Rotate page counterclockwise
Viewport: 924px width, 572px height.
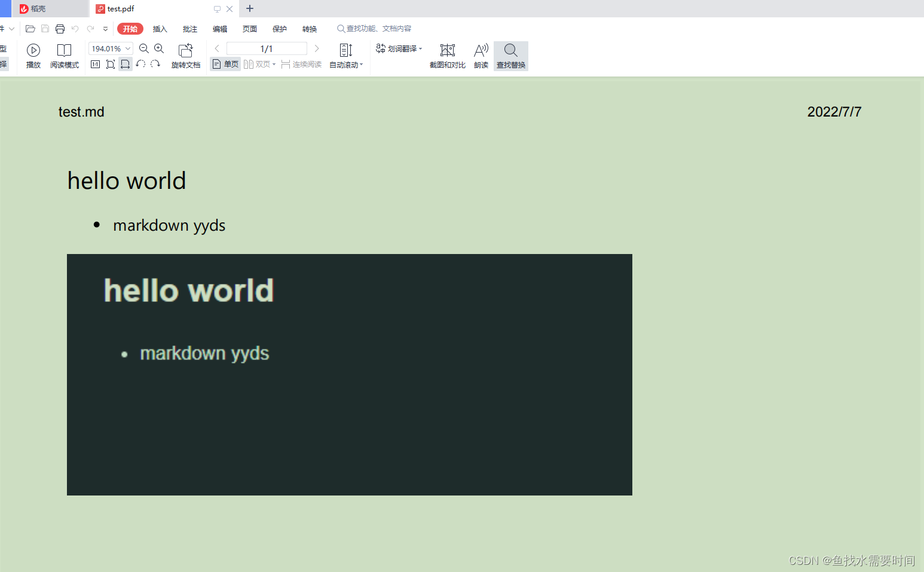click(x=140, y=64)
